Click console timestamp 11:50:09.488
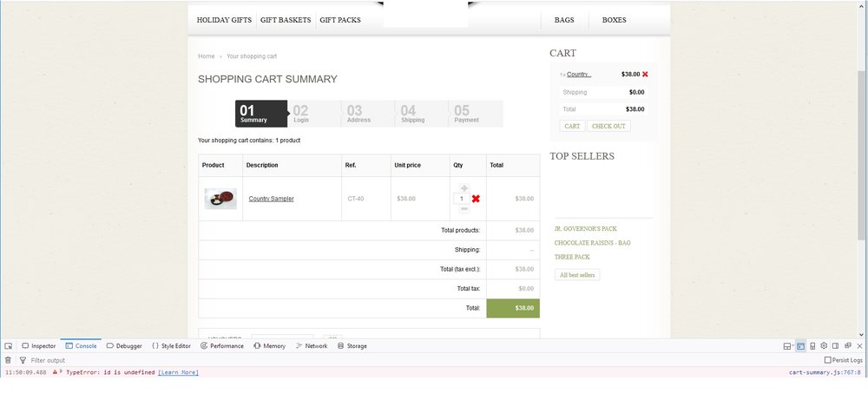 coord(26,372)
